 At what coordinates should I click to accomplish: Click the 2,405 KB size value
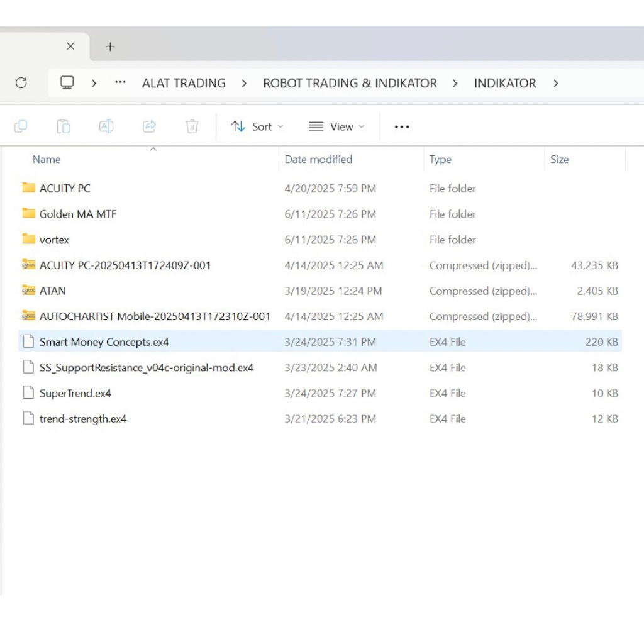coord(597,291)
